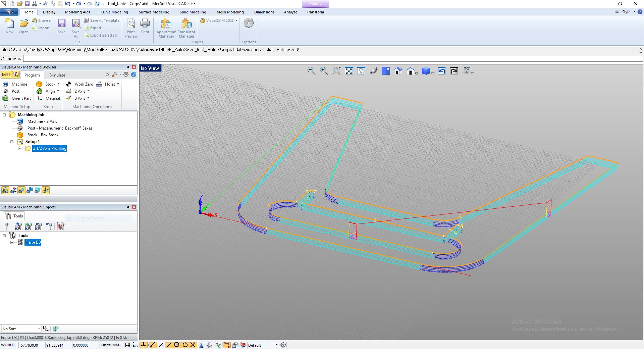Click the Zoom Out magnifier icon

click(x=311, y=71)
